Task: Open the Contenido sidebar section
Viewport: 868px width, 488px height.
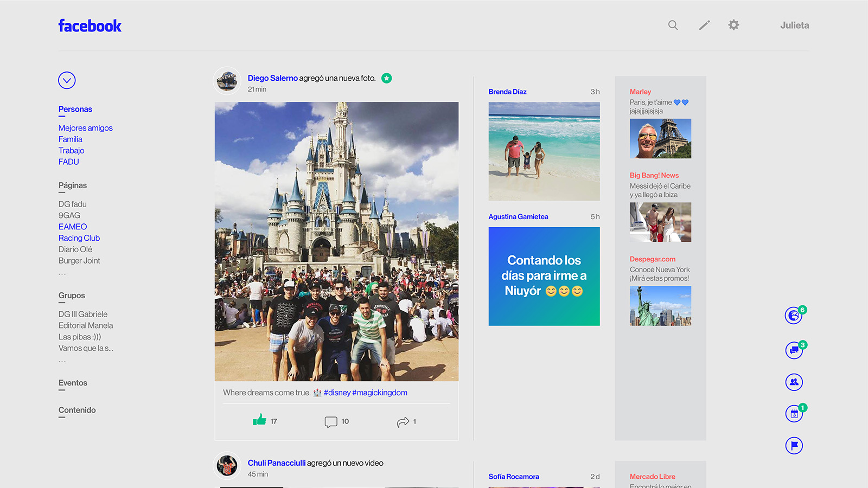Action: [77, 410]
